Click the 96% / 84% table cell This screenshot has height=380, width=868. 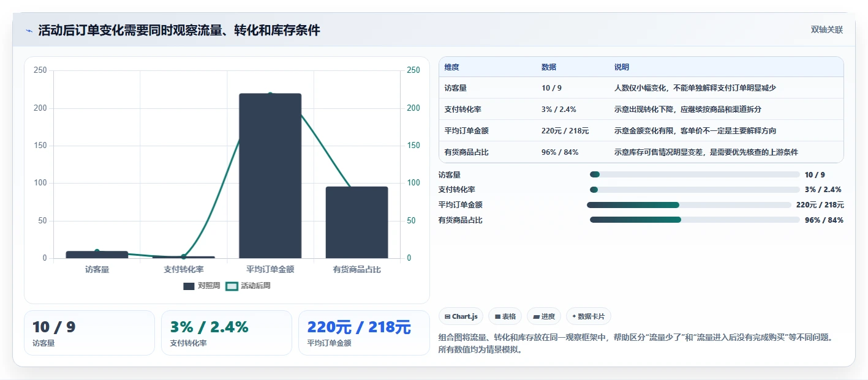click(560, 152)
